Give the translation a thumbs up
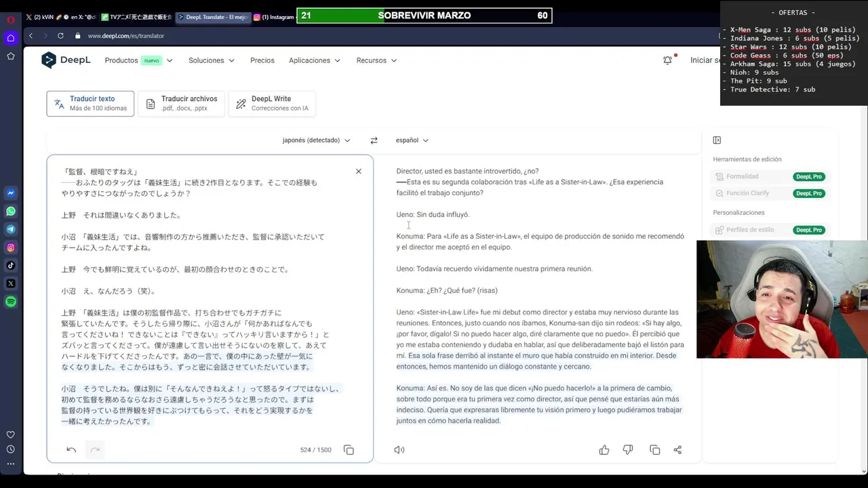The height and width of the screenshot is (488, 868). pos(604,450)
